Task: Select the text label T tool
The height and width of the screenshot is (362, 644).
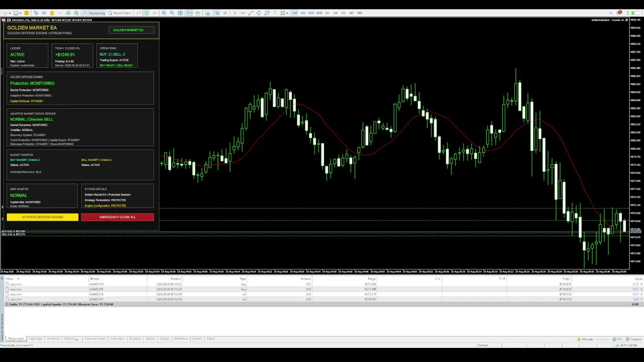Action: (275, 13)
